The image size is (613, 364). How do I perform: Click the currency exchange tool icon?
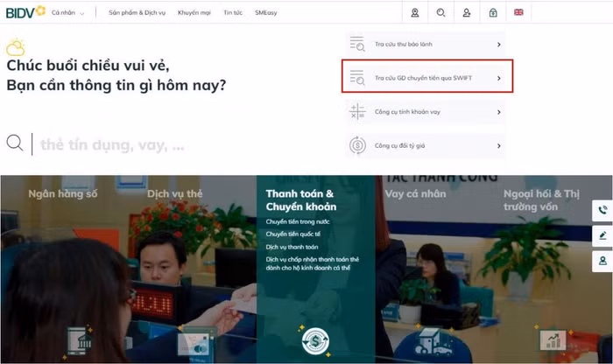click(357, 145)
